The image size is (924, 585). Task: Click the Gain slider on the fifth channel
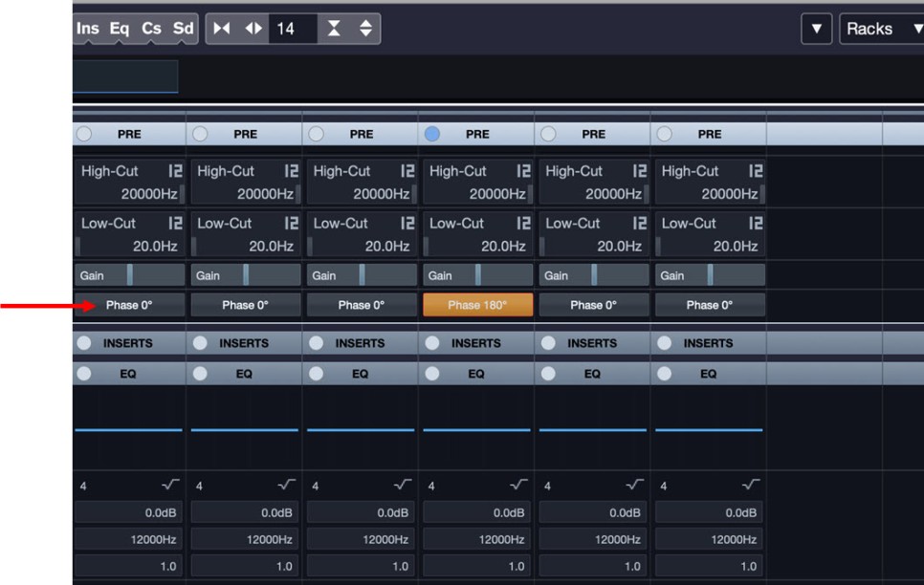[x=593, y=275]
